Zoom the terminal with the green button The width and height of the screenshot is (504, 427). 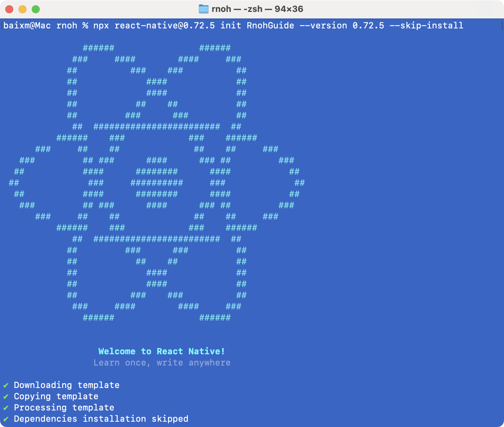coord(36,9)
